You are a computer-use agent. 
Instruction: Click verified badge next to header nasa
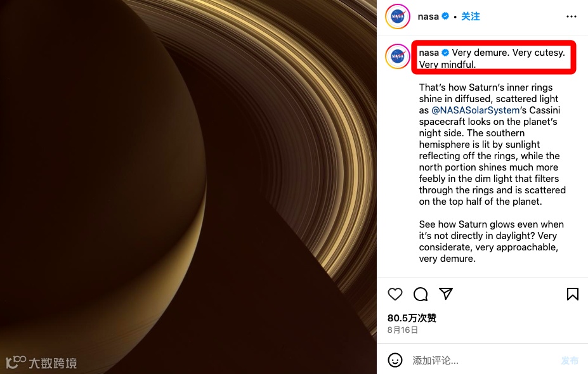click(445, 16)
